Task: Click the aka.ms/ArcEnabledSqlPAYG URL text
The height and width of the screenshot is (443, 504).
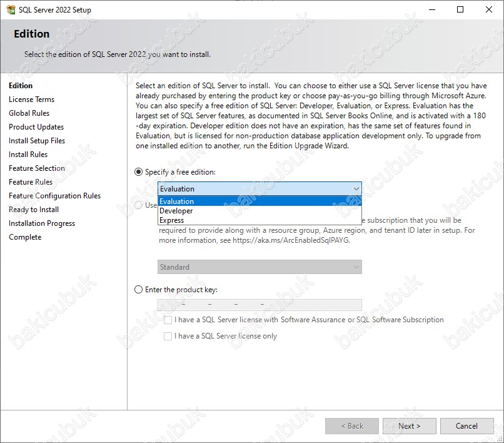Action: click(x=291, y=240)
